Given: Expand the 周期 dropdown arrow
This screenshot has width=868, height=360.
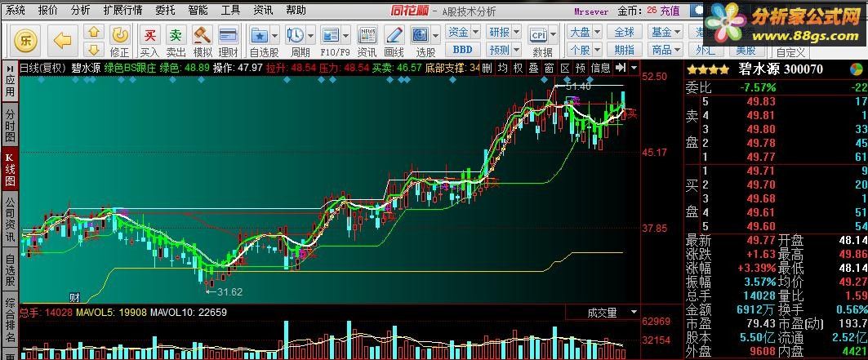Looking at the screenshot, I should click(310, 35).
